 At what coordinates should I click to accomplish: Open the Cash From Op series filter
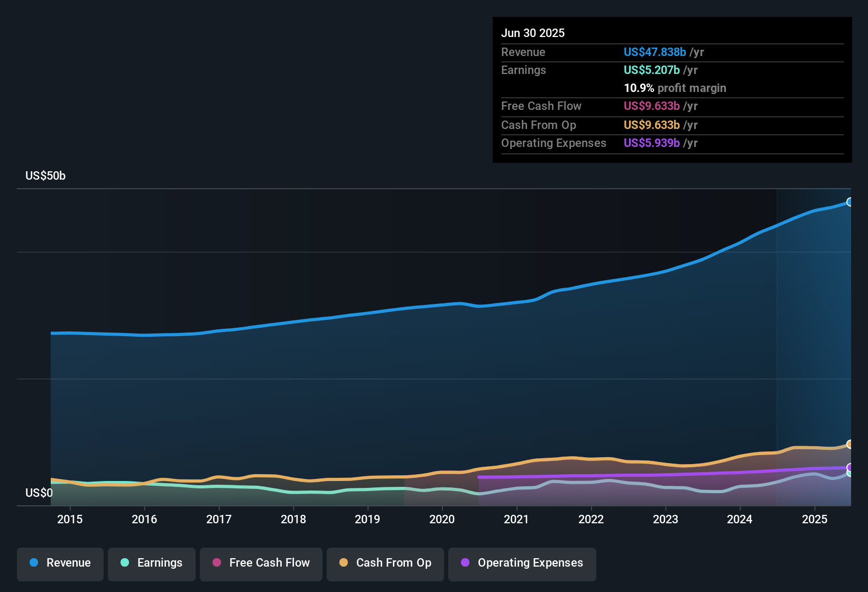point(385,563)
